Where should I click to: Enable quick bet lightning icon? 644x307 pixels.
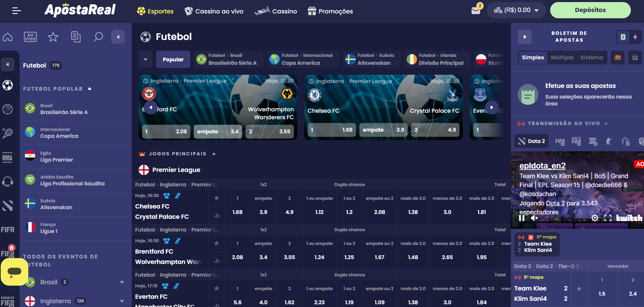coord(635,37)
